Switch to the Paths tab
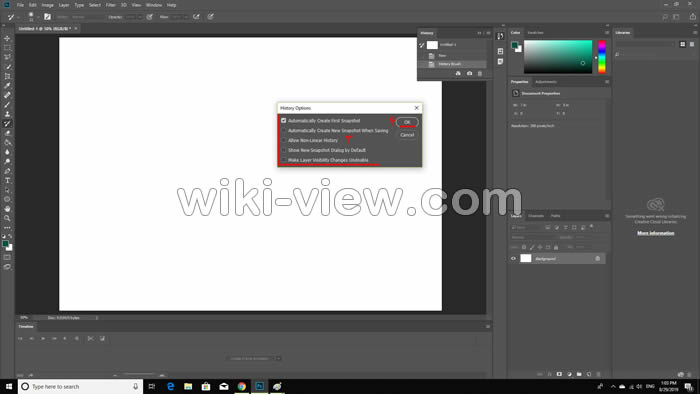This screenshot has height=394, width=700. [555, 216]
